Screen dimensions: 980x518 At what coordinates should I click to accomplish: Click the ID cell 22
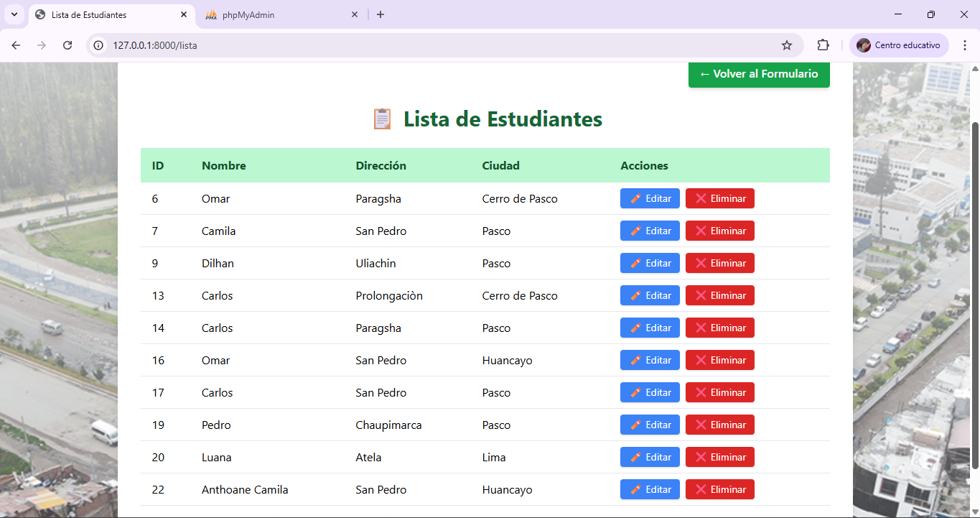(x=158, y=489)
